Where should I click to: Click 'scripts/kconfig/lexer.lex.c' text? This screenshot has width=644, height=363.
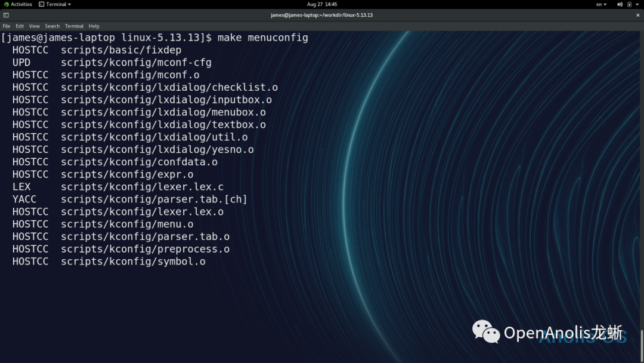pyautogui.click(x=142, y=187)
